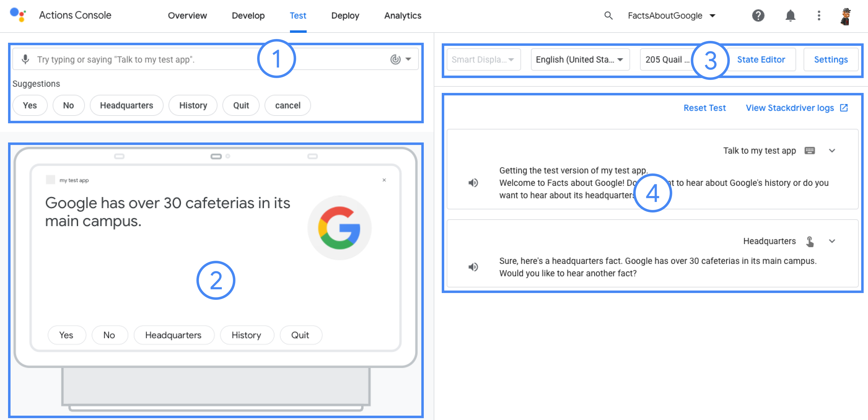
Task: Expand the FactsAboutGoogle project selector
Action: pyautogui.click(x=671, y=15)
